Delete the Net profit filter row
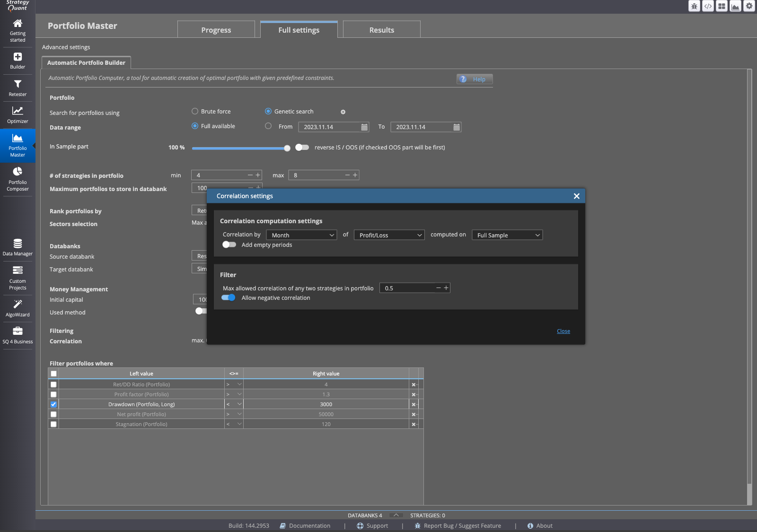Viewport: 757px width, 532px height. pos(414,414)
